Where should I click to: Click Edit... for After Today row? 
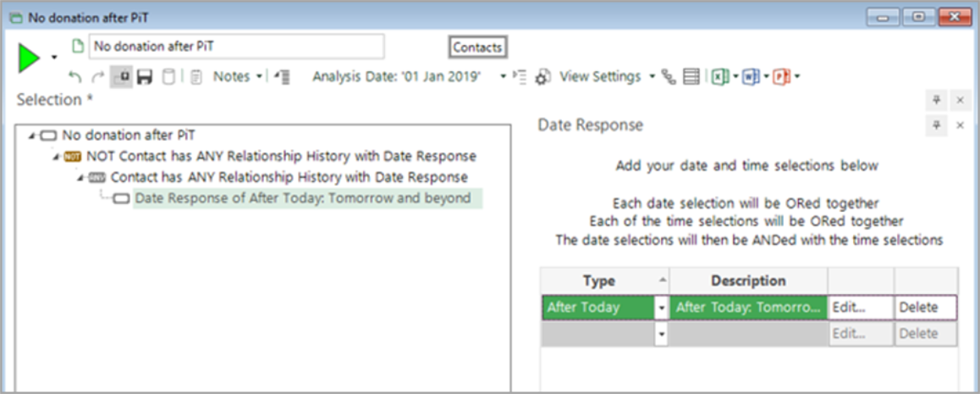861,308
